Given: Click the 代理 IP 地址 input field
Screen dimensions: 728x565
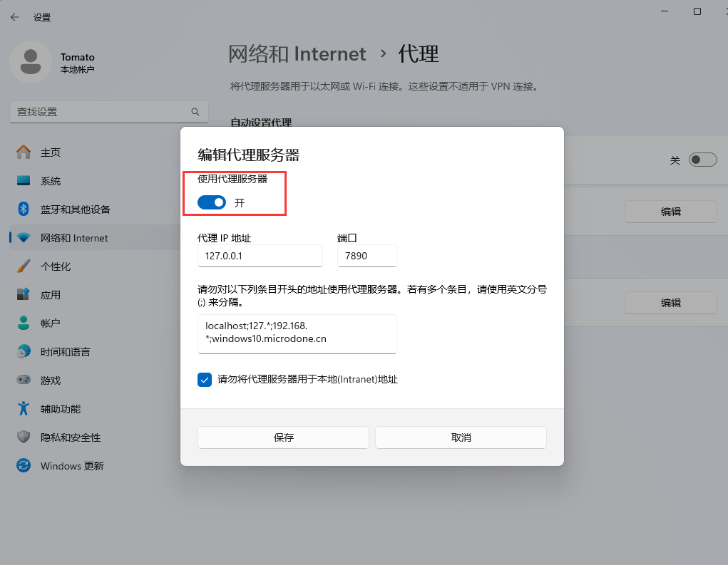Looking at the screenshot, I should (260, 256).
